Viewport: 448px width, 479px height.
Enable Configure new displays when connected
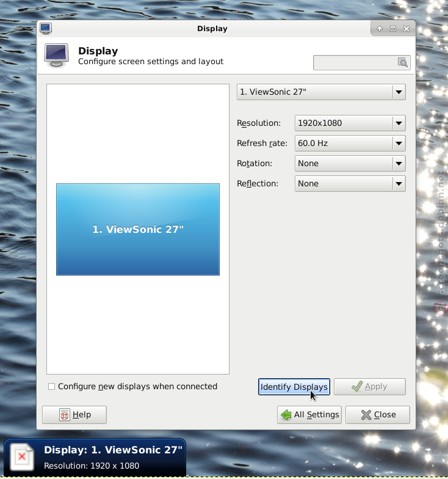(51, 387)
